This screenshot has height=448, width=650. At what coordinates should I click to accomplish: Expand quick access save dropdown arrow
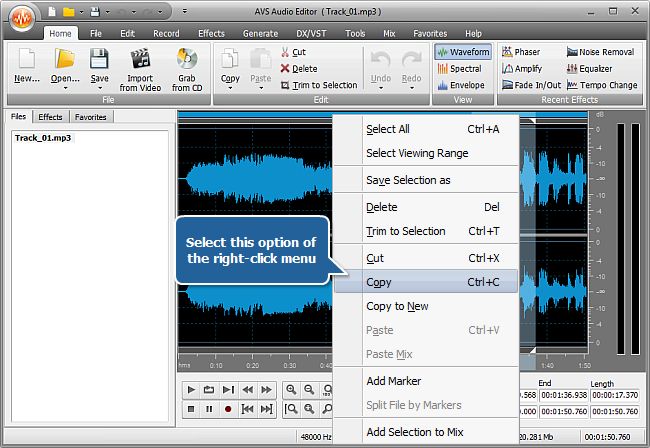tap(107, 12)
